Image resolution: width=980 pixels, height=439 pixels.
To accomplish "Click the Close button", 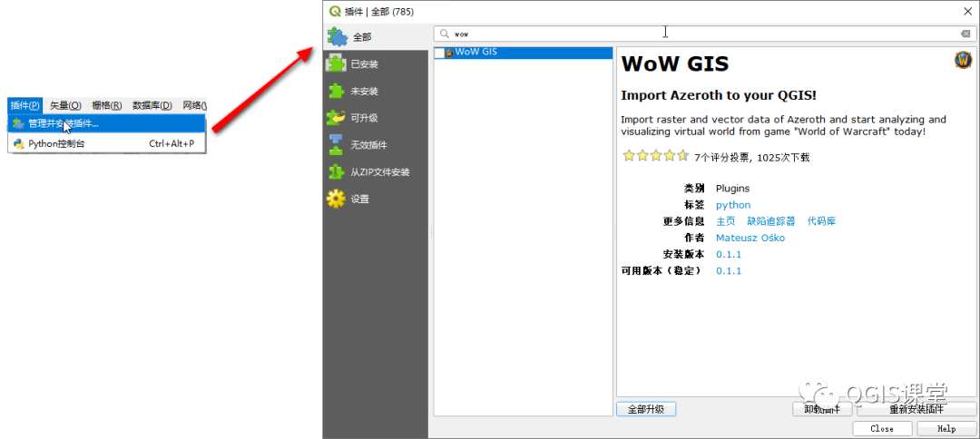I will click(882, 429).
